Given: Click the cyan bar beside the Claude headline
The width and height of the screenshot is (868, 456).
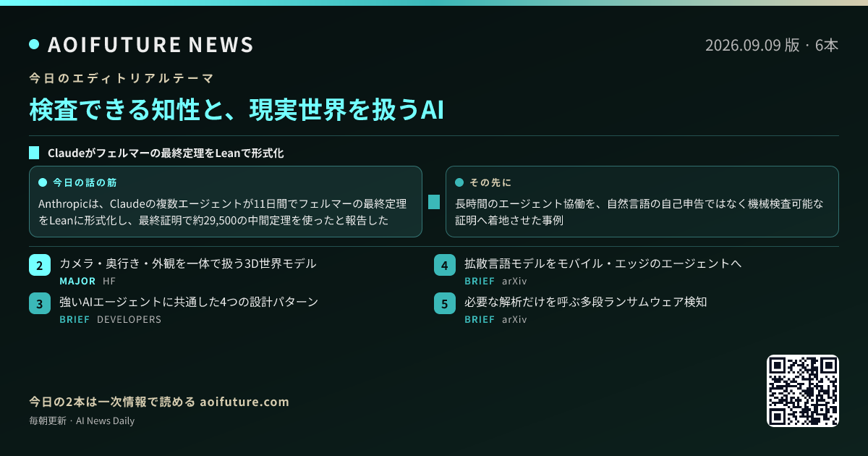Looking at the screenshot, I should (34, 153).
